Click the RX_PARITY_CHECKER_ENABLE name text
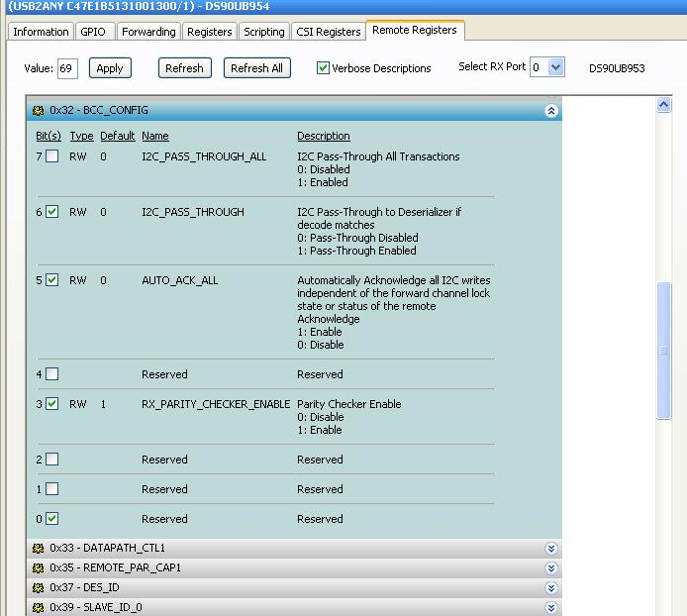 click(x=216, y=404)
